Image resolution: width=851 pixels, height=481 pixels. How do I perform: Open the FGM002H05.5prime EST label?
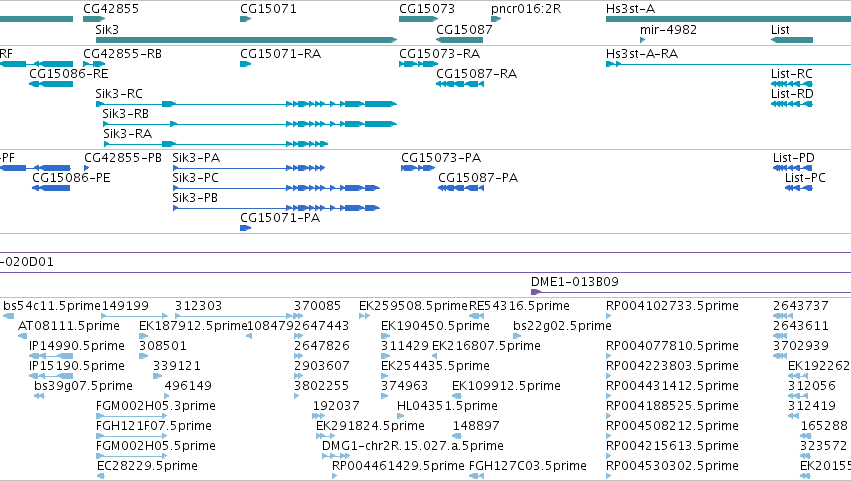click(155, 446)
